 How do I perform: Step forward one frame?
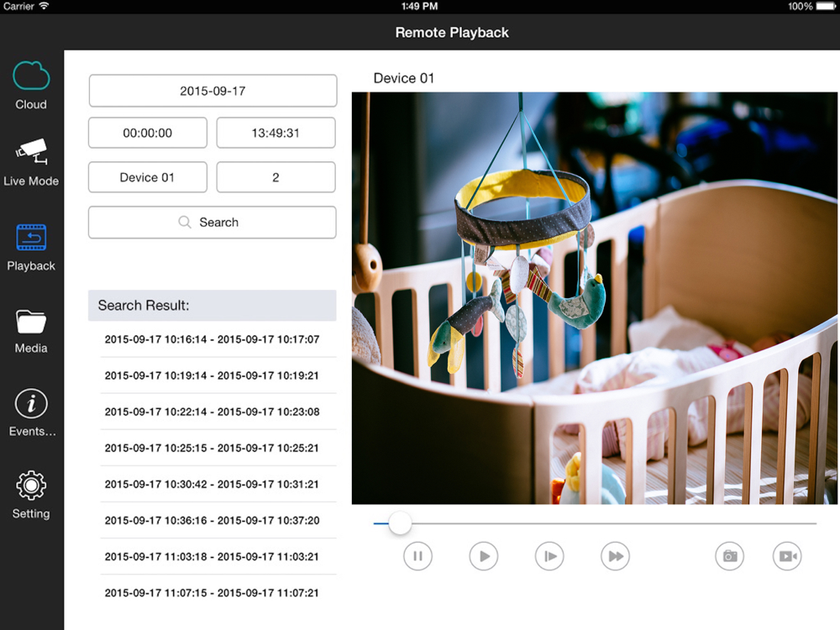[549, 556]
